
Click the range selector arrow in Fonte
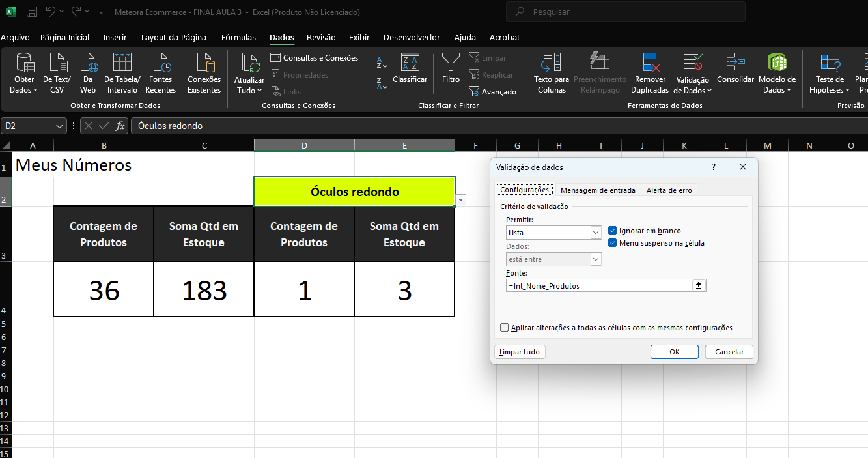click(700, 285)
